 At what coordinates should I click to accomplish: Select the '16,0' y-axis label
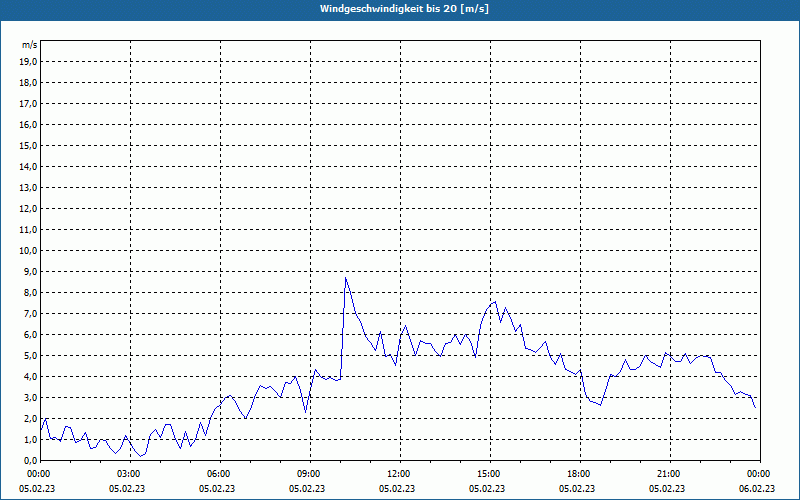point(28,124)
